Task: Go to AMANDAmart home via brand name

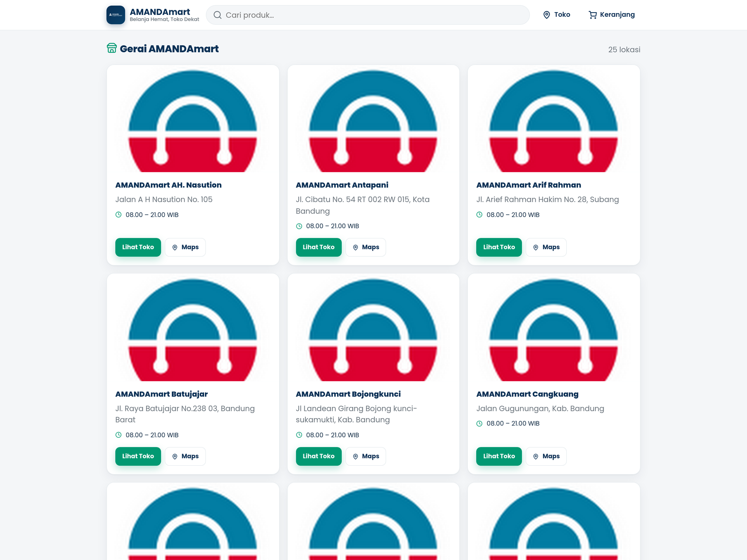Action: 160,12
